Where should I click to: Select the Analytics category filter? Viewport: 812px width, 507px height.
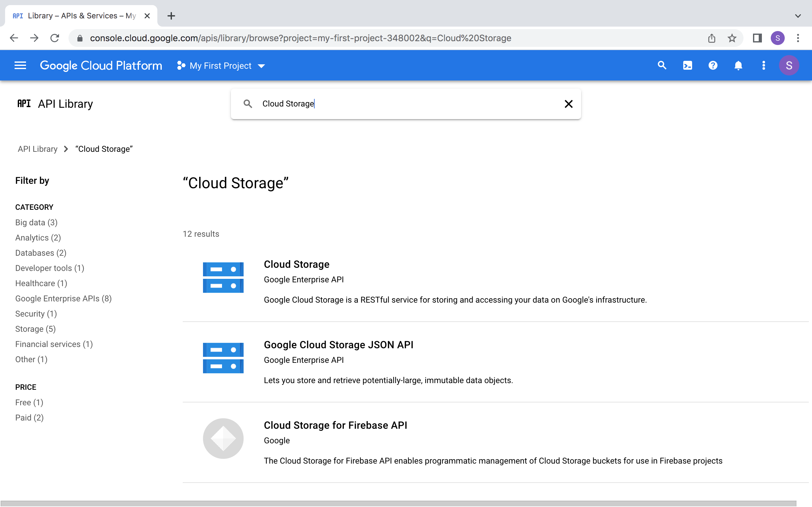(x=38, y=237)
